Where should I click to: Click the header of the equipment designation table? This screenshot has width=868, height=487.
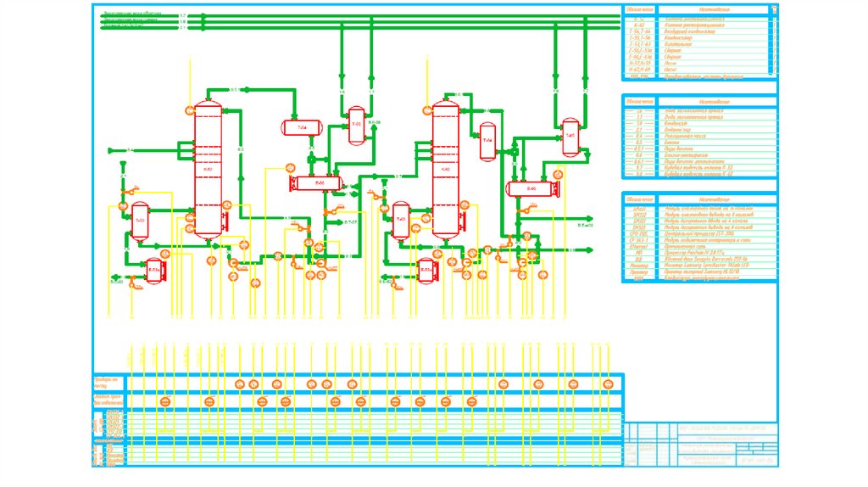coord(698,9)
